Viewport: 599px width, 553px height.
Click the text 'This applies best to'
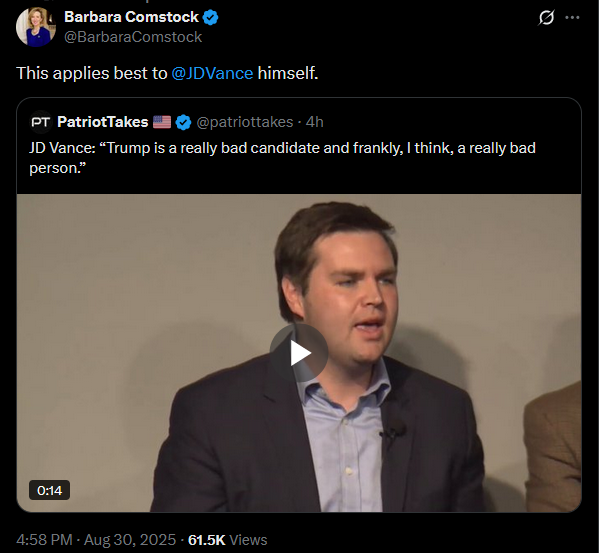click(92, 73)
